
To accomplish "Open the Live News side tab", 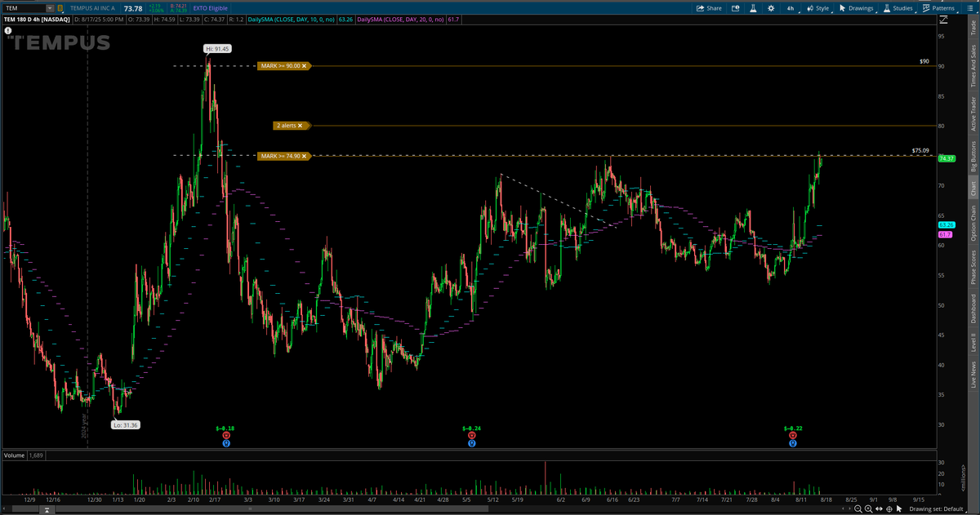I will [x=973, y=376].
